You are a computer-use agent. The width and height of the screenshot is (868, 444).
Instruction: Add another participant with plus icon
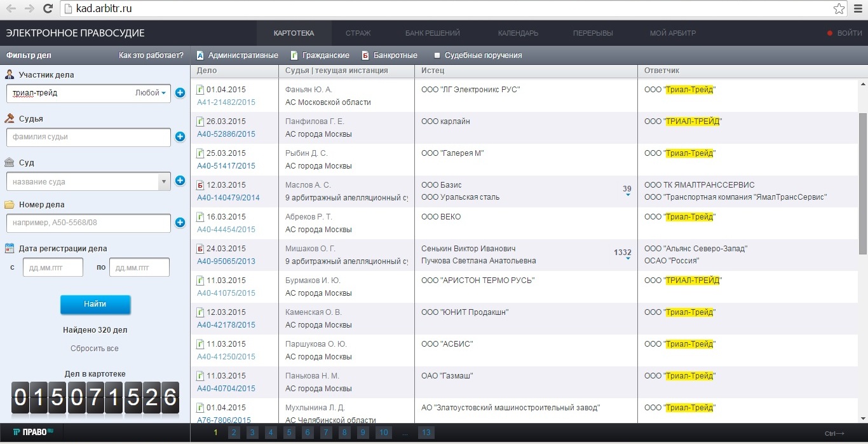(x=180, y=93)
